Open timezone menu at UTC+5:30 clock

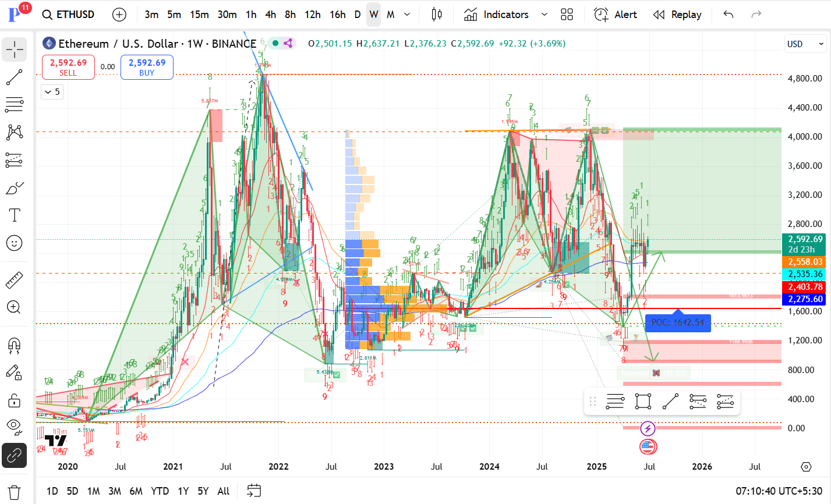[779, 491]
